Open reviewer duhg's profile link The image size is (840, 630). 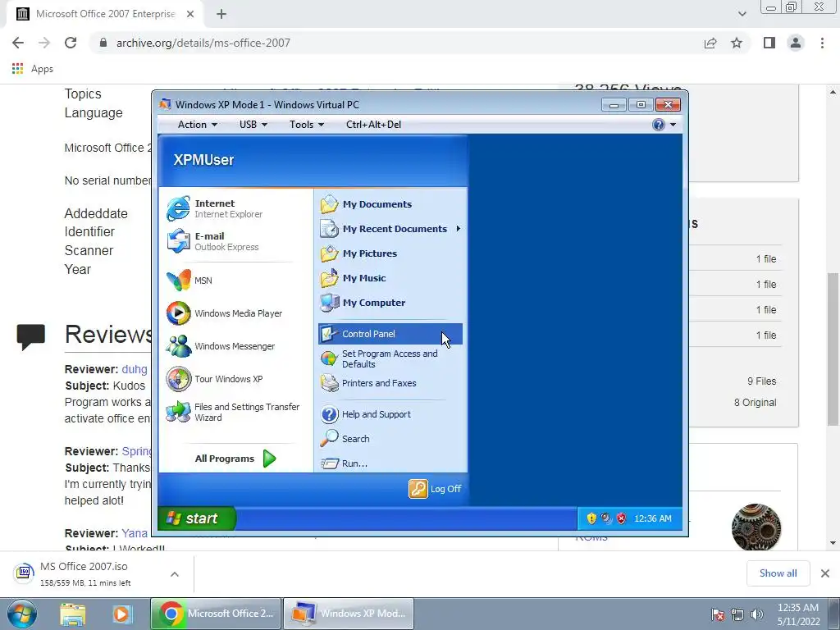point(135,369)
